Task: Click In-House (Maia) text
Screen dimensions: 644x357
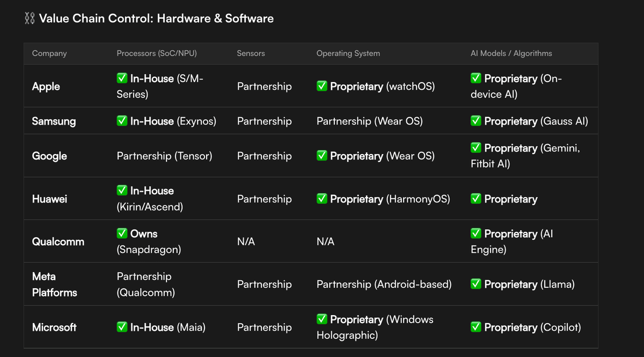Action: coord(168,327)
